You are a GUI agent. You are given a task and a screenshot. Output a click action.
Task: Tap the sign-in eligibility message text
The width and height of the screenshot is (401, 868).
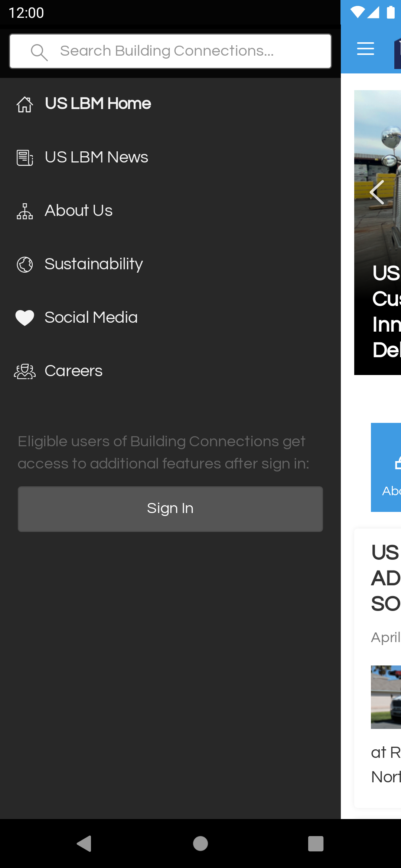coord(163,453)
